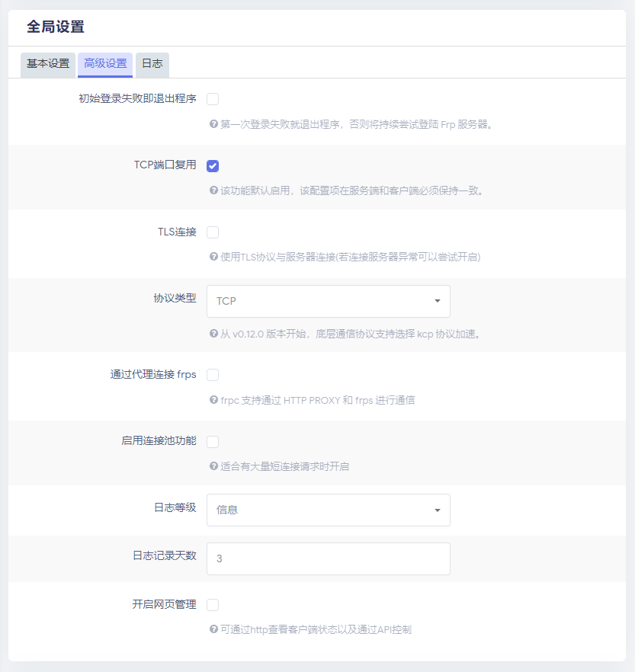Click help icon beside TCP端口复用 description
This screenshot has width=635, height=672.
[x=213, y=190]
